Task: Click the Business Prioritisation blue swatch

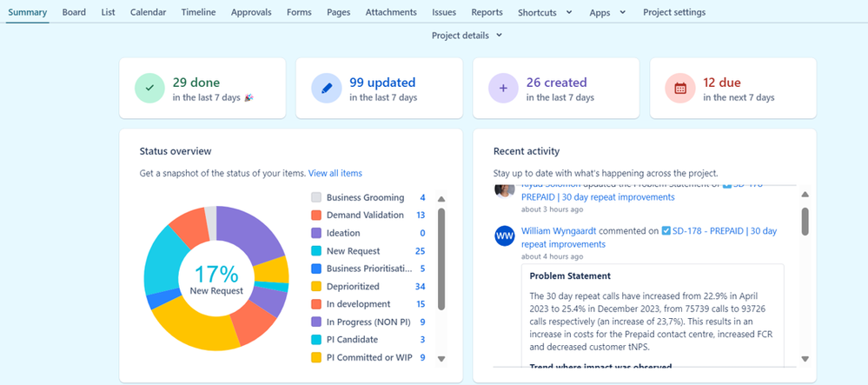Action: [x=316, y=269]
